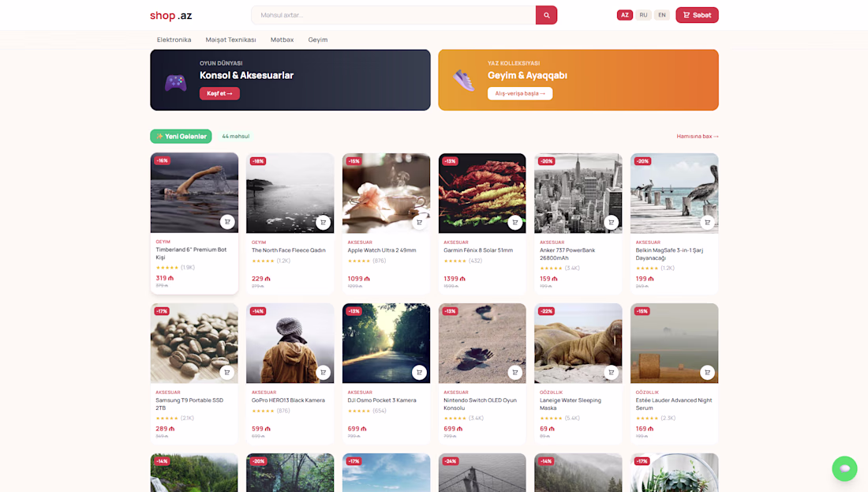This screenshot has width=868, height=492.
Task: Add The North Face Fleece to cart
Action: point(324,222)
